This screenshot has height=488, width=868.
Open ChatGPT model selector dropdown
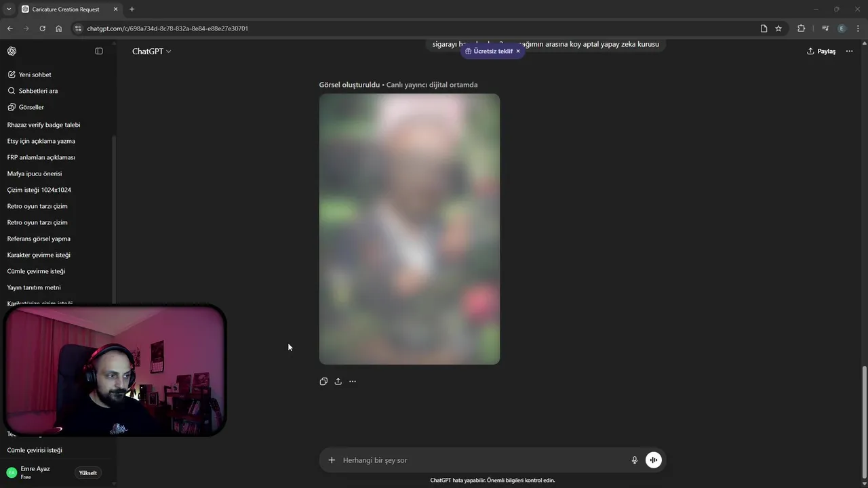151,52
